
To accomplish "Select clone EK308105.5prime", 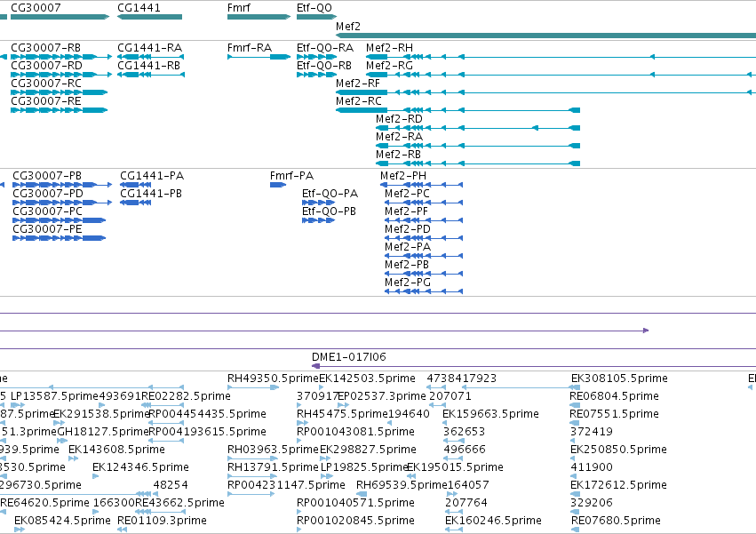I will coord(575,387).
